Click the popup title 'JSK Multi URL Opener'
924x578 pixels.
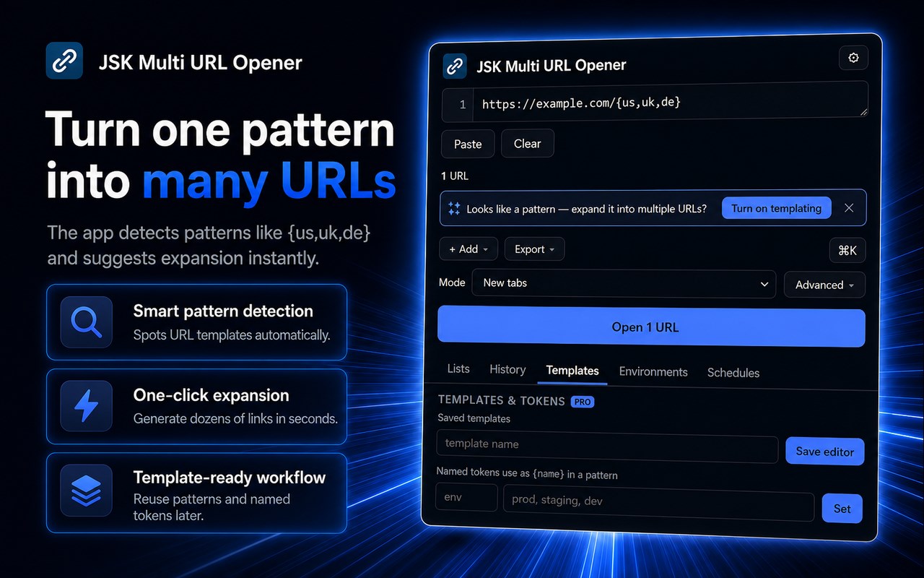tap(552, 66)
